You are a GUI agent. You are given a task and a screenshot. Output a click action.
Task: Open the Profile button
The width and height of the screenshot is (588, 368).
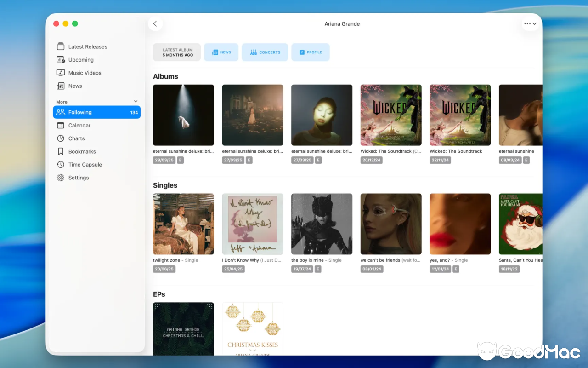click(x=311, y=52)
